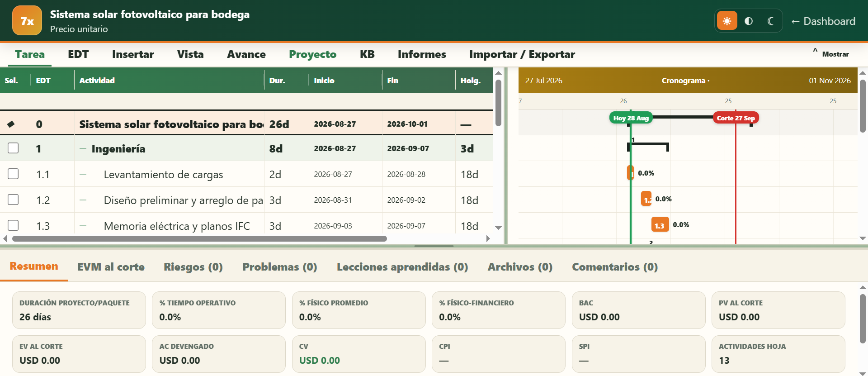Viewport: 868px width, 376px height.
Task: Switch to light theme sun icon
Action: point(727,21)
